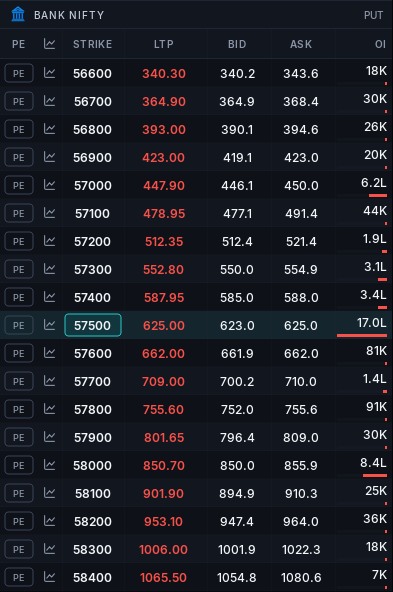
Task: Click PE button for 57200 strike
Action: [x=19, y=241]
